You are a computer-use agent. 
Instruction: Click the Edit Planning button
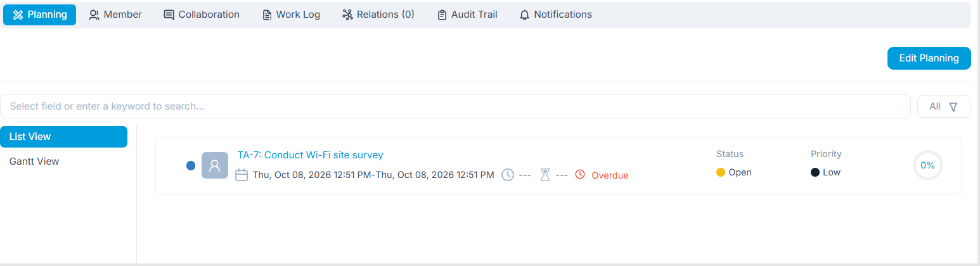929,58
